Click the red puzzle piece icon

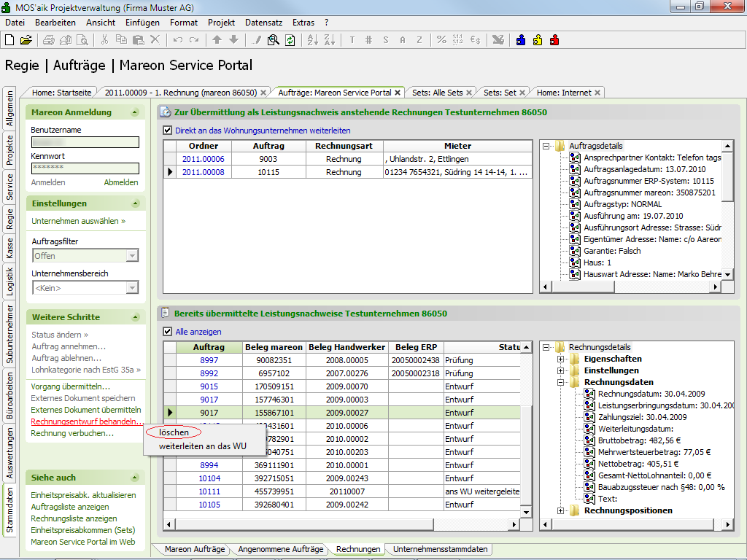coord(554,40)
